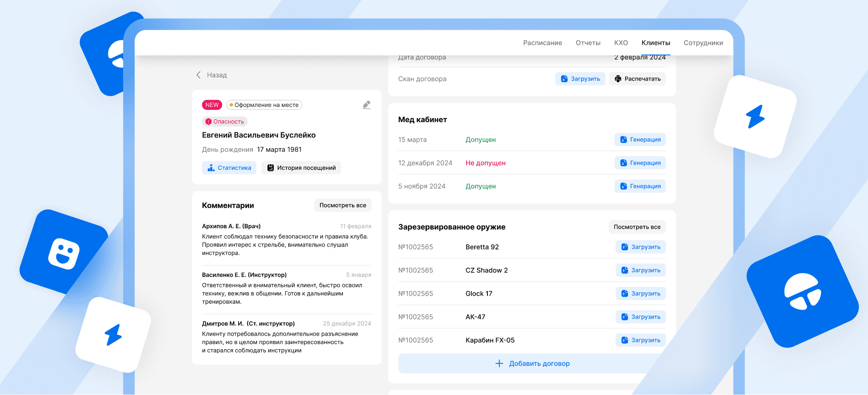This screenshot has height=395, width=868.
Task: Click Загрузить for Карабин FX-05
Action: (x=641, y=340)
